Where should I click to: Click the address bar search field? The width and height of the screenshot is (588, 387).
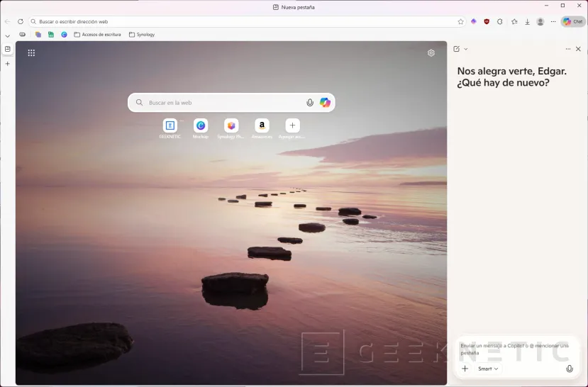click(248, 22)
